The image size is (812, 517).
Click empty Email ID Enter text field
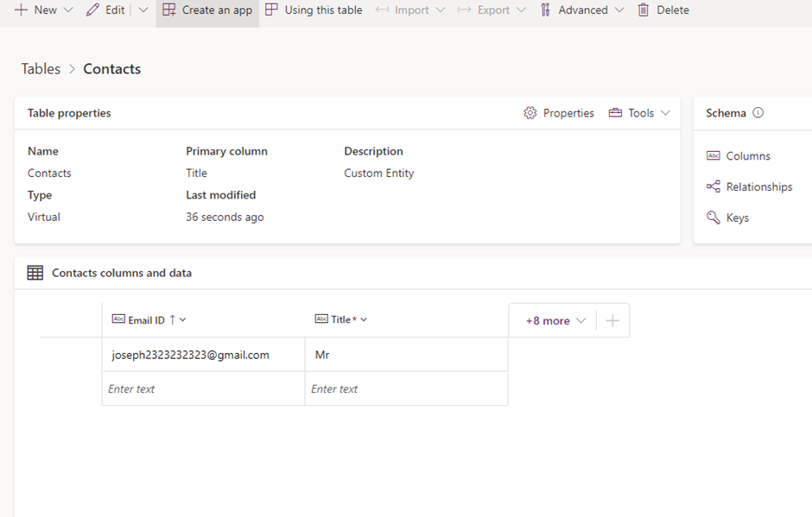(203, 389)
